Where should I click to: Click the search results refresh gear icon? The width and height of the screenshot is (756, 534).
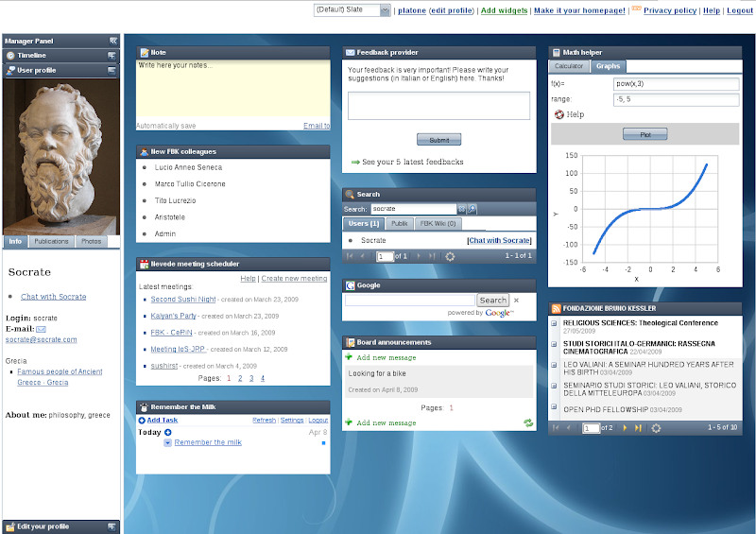[450, 257]
